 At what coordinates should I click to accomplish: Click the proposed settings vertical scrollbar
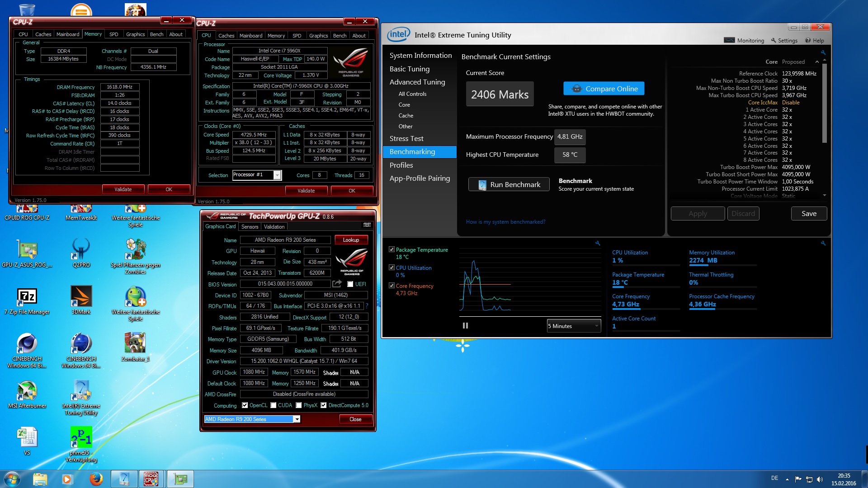pos(825,103)
